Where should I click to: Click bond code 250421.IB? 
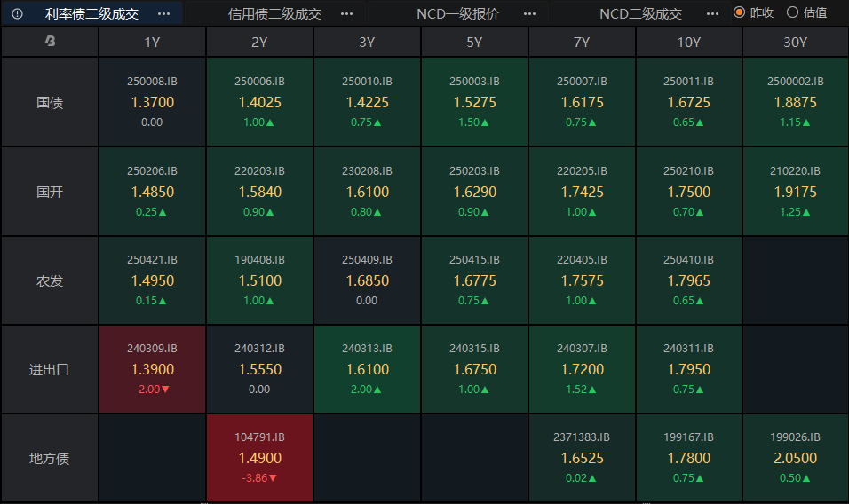pos(152,260)
